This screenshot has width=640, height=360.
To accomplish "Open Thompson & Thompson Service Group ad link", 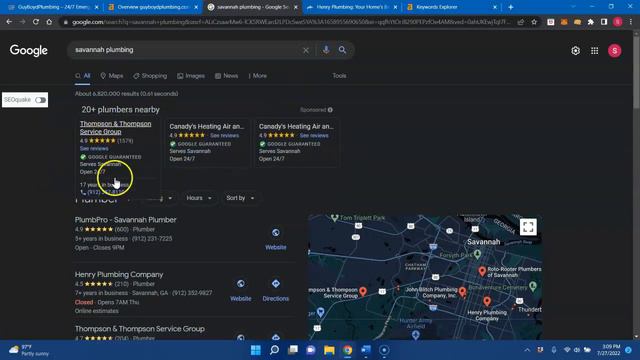I will [x=116, y=127].
